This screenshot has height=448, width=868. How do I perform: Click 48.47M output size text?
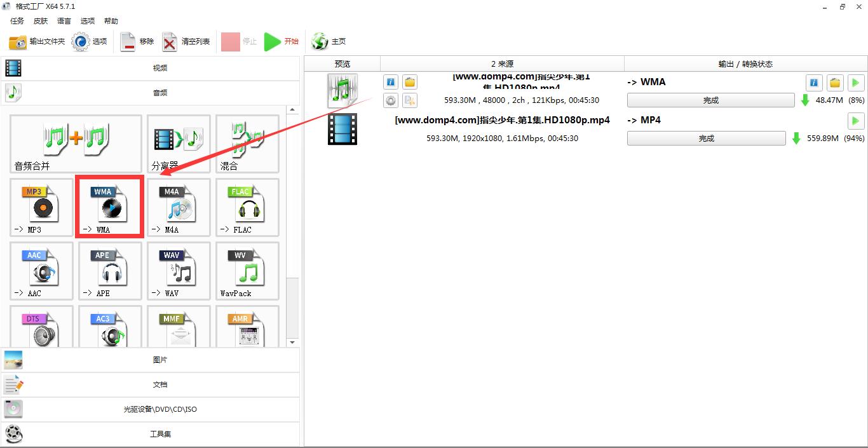tap(829, 100)
